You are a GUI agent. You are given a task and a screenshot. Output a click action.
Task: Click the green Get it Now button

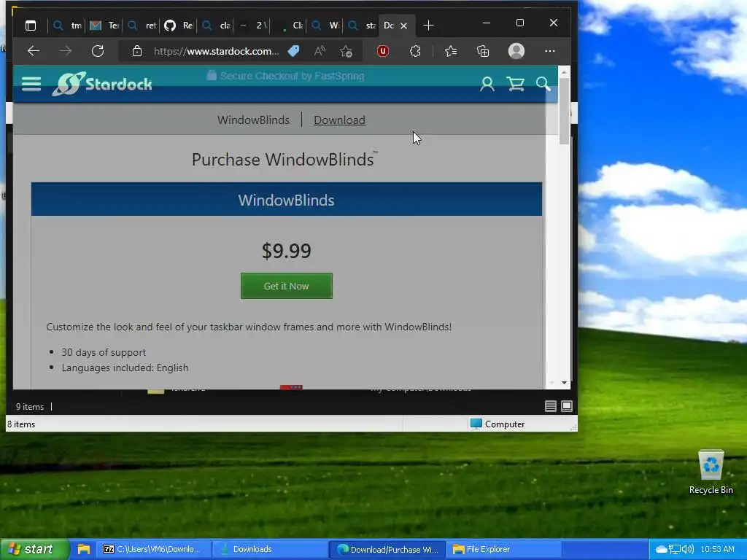[286, 286]
